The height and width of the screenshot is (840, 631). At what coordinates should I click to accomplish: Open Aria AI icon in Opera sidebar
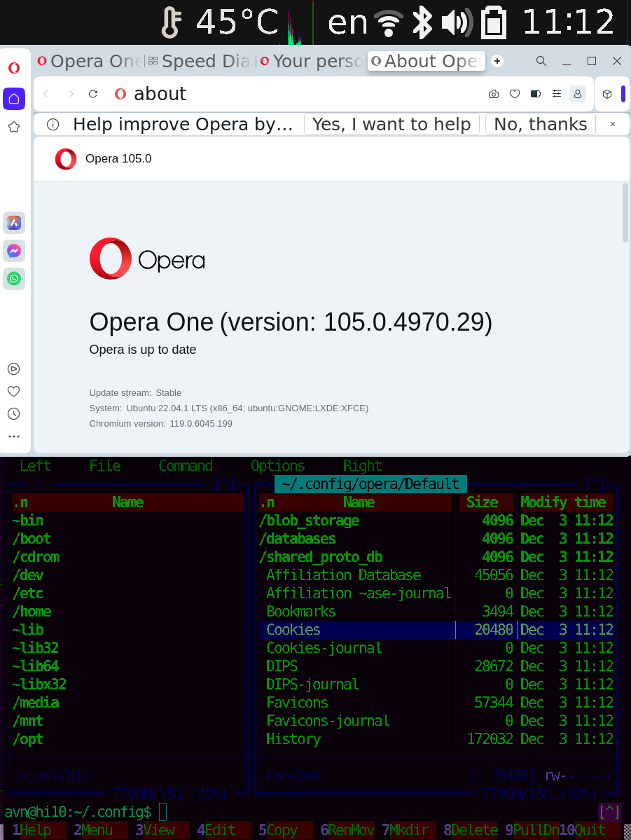point(14,223)
